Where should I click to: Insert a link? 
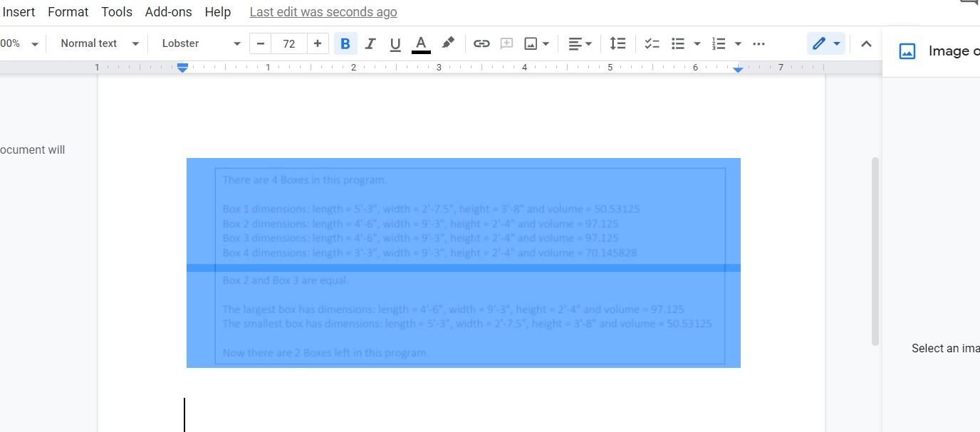pos(481,43)
